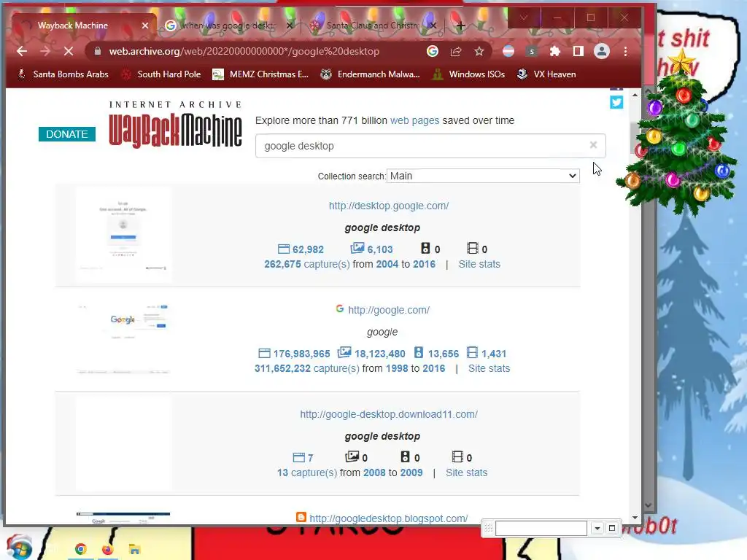Open the 311,652,232 captures link

[x=307, y=368]
